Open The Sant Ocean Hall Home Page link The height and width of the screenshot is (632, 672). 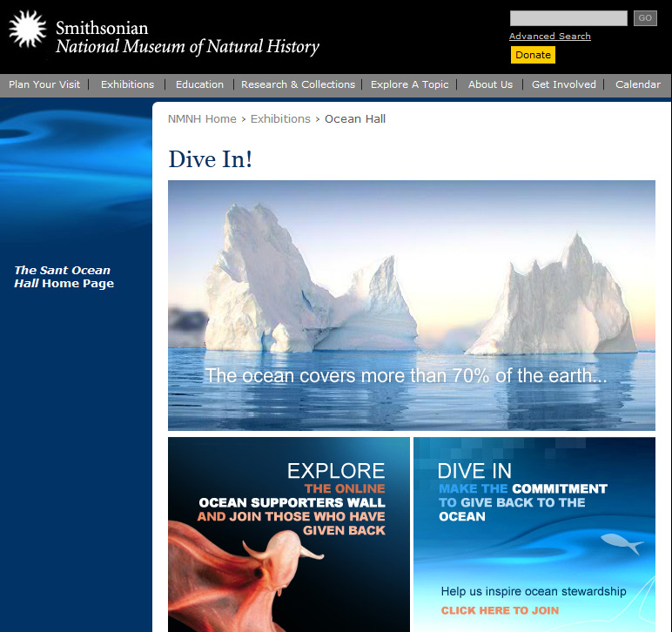coord(64,277)
